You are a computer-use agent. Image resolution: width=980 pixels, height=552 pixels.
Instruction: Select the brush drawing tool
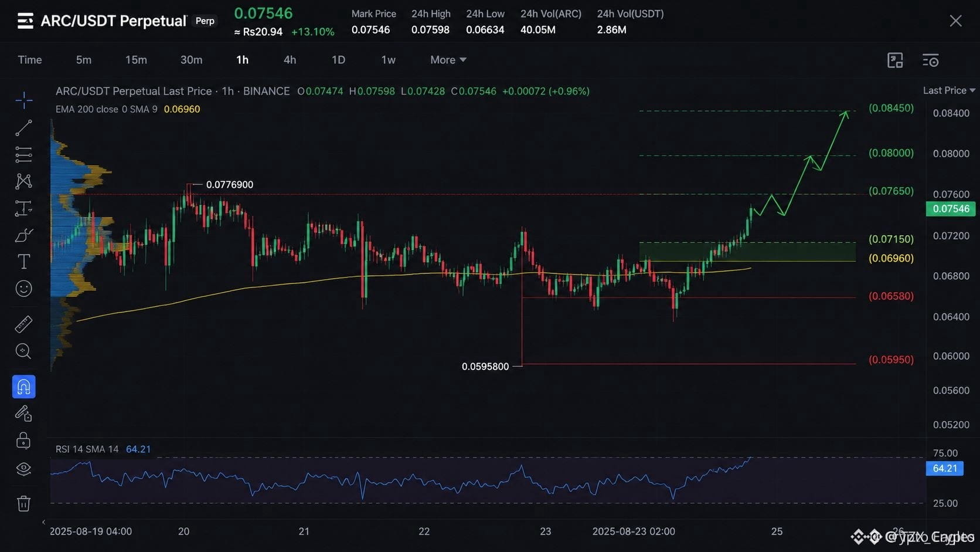pos(24,235)
